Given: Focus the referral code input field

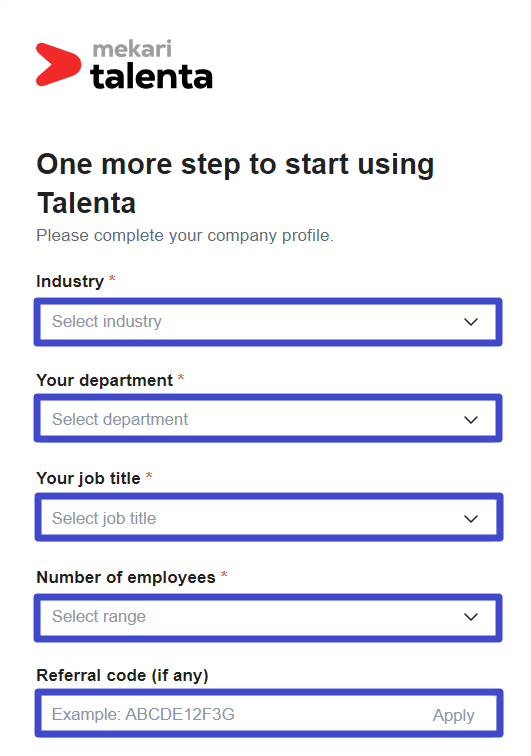Looking at the screenshot, I should coord(231,714).
